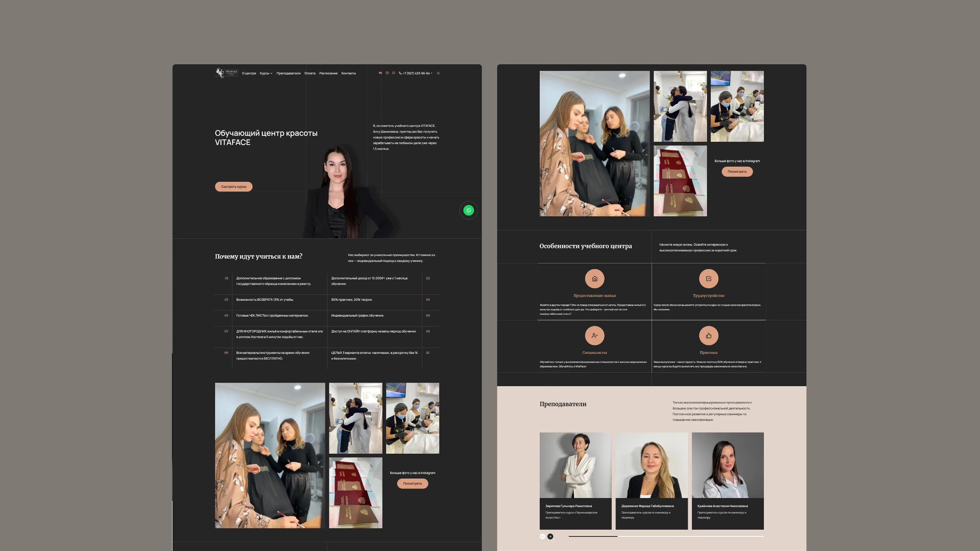980x551 pixels.
Task: Click the thumbs-up Практика icon
Action: pyautogui.click(x=708, y=336)
